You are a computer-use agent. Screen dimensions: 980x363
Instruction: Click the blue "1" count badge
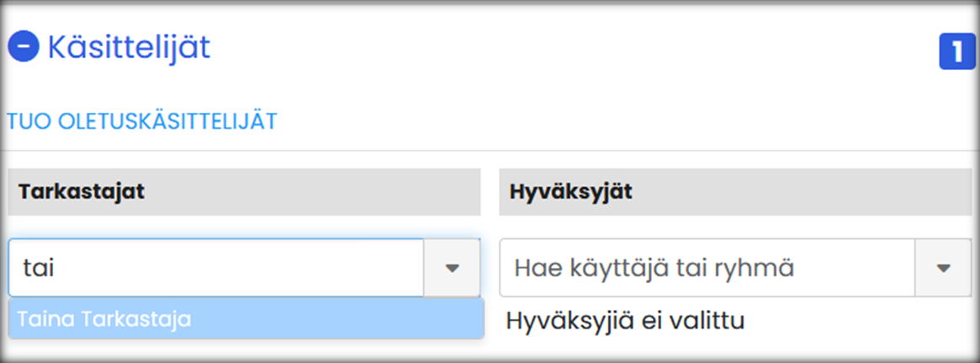point(956,52)
